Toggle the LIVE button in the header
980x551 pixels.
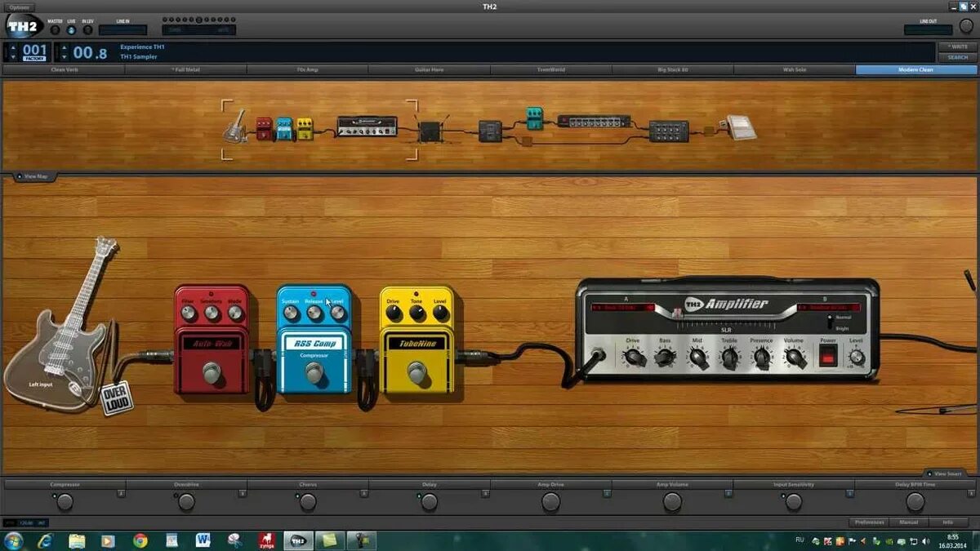(x=71, y=30)
